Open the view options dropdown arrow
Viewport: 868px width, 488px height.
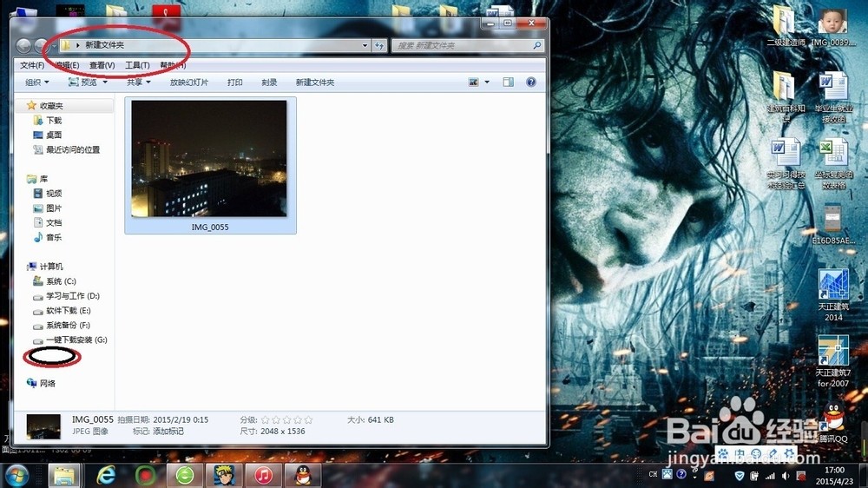487,82
